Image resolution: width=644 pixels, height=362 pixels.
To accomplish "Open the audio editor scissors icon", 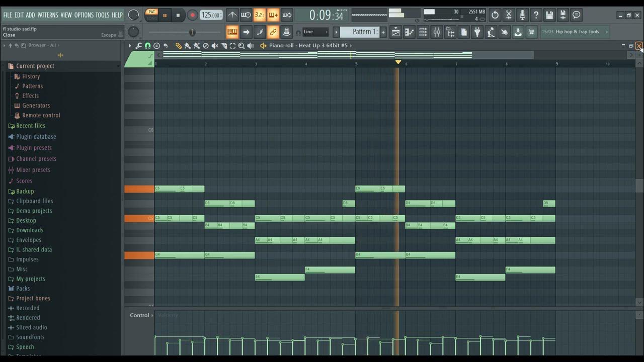I will 509,15.
